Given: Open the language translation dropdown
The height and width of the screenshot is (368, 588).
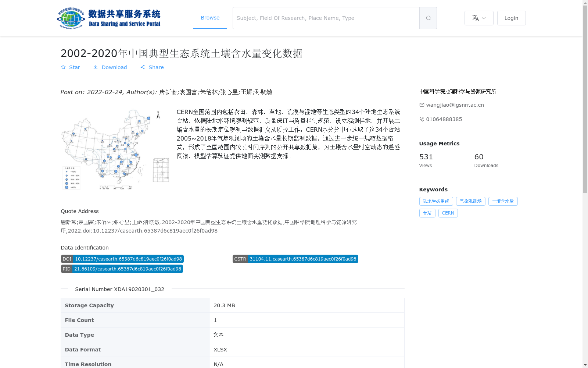Looking at the screenshot, I should 479,18.
